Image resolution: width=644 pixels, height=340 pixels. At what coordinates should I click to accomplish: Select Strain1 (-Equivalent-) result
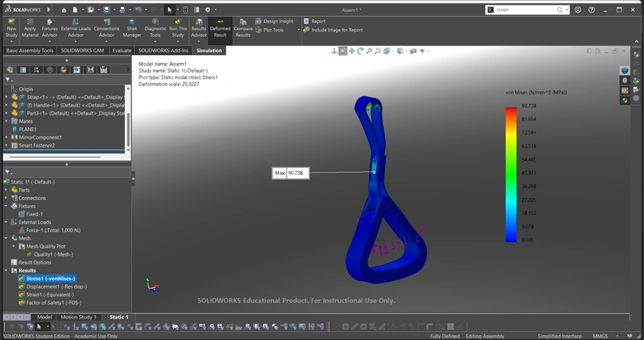point(46,295)
